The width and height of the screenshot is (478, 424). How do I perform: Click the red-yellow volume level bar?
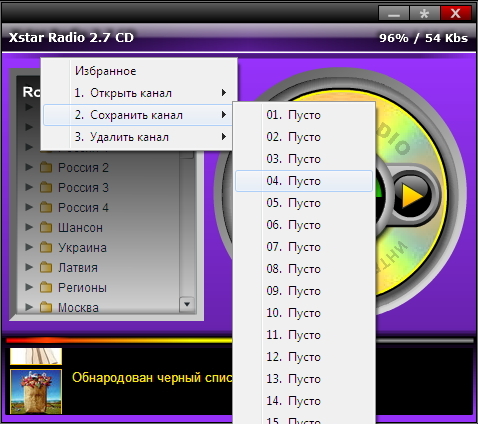[120, 340]
